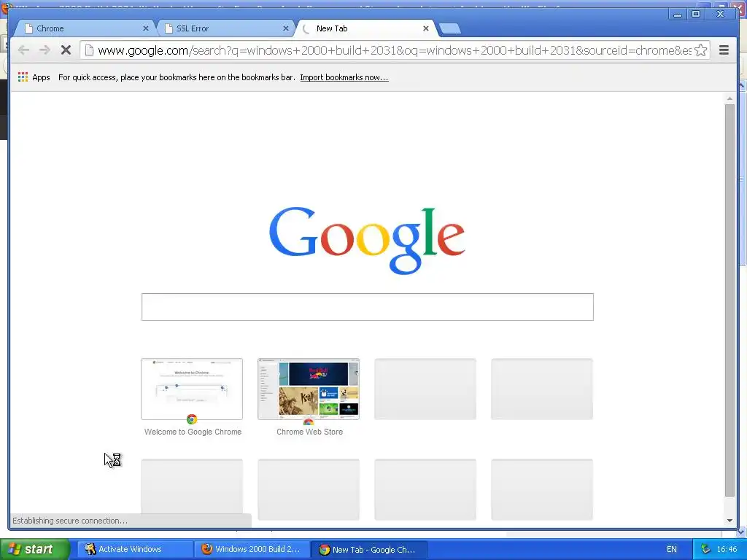Click the vertical scrollbar thumb
The width and height of the screenshot is (747, 560).
[x=729, y=300]
